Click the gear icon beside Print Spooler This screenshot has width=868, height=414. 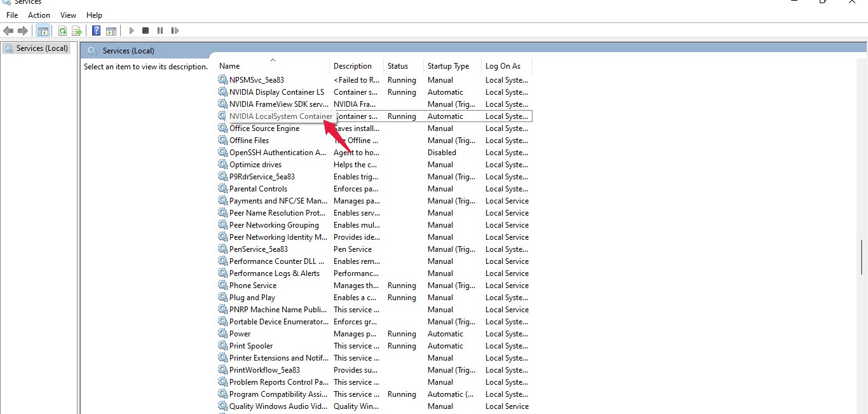tap(222, 346)
